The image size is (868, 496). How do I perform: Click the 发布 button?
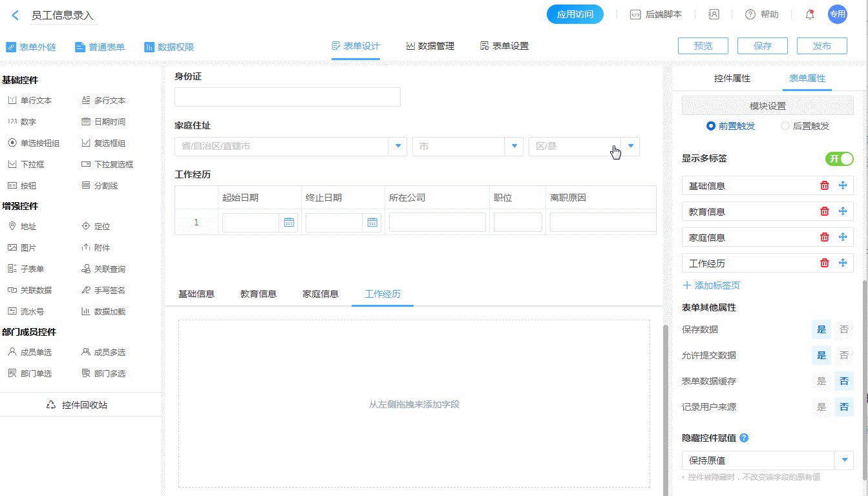click(x=821, y=46)
